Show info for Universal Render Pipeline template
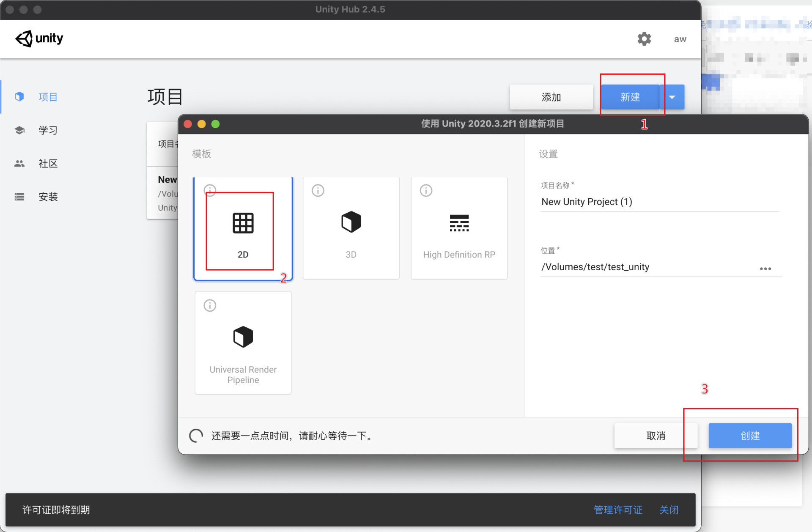812x532 pixels. tap(210, 305)
